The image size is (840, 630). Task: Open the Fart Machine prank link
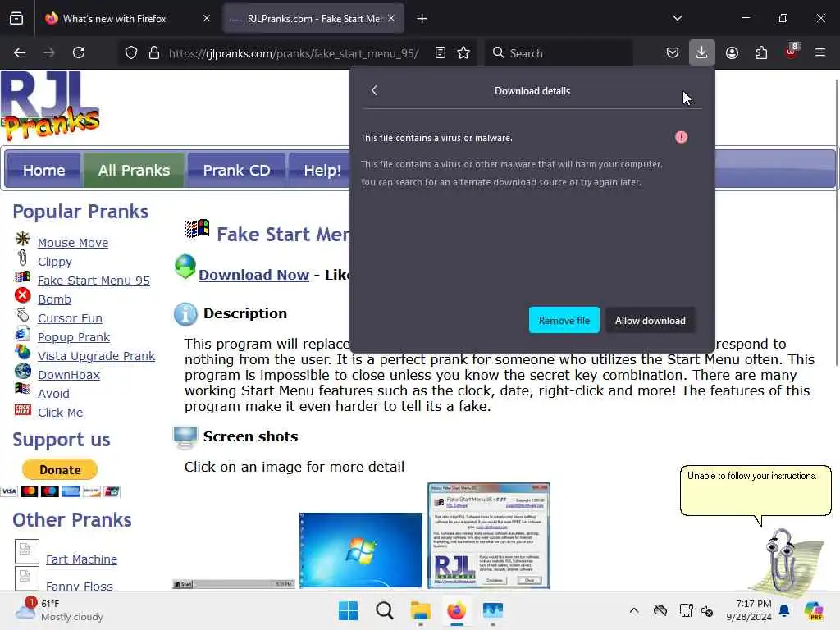pyautogui.click(x=81, y=559)
